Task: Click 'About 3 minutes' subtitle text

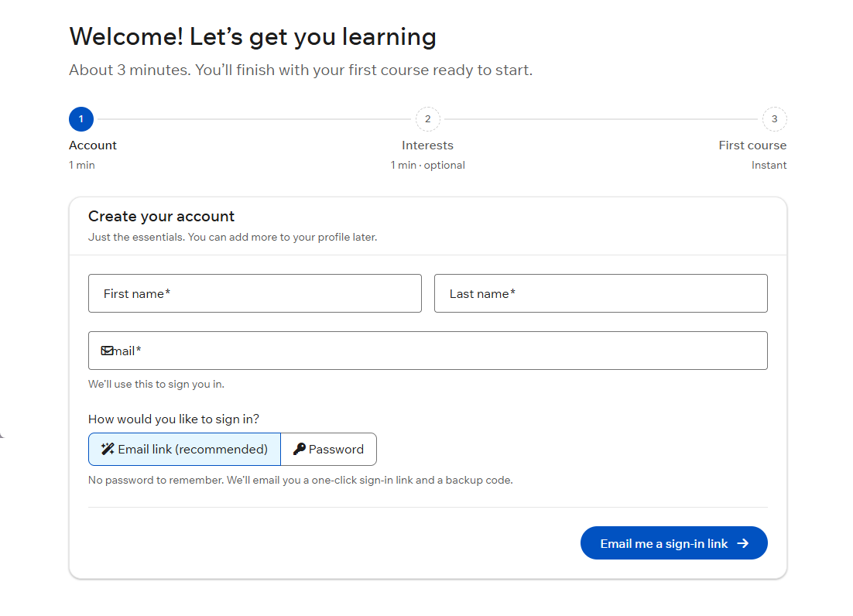Action: tap(301, 70)
